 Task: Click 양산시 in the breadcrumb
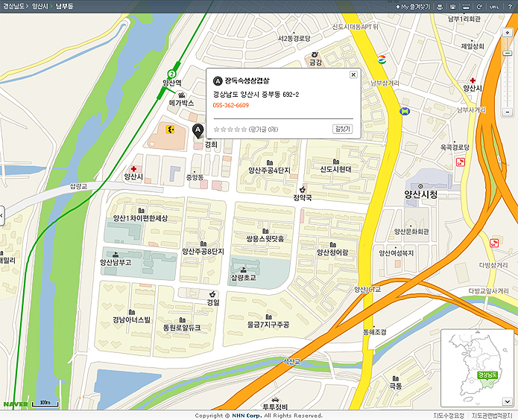pos(40,6)
